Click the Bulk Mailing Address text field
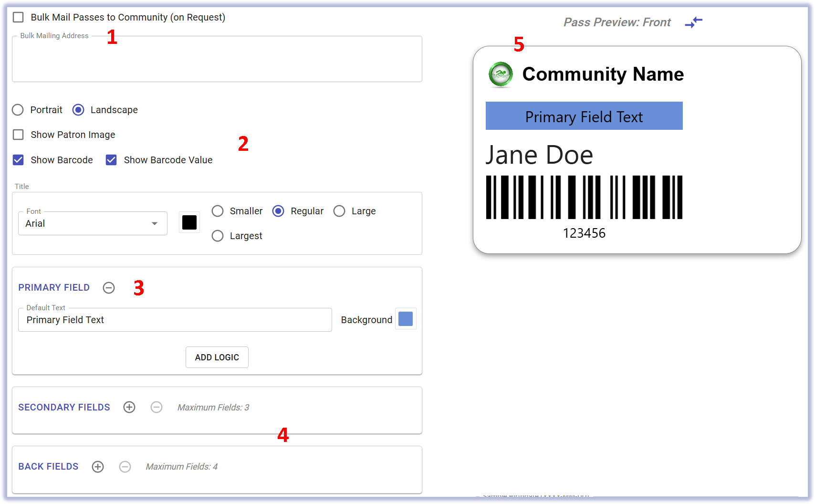 [x=217, y=60]
